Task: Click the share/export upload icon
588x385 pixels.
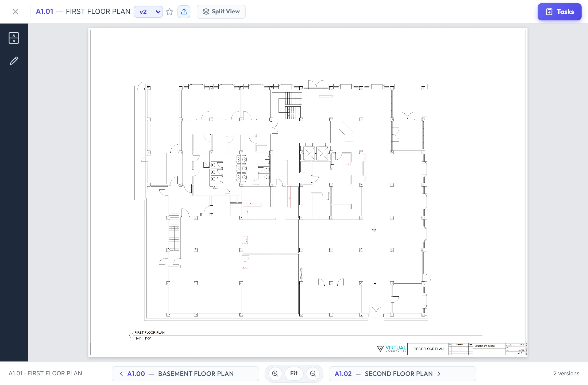Action: click(x=184, y=12)
